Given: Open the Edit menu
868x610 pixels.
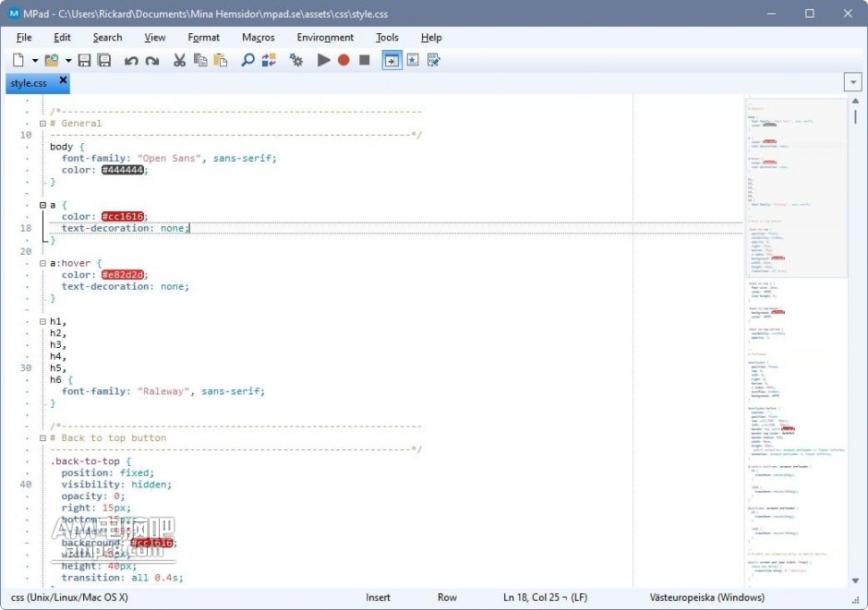Looking at the screenshot, I should pyautogui.click(x=62, y=38).
